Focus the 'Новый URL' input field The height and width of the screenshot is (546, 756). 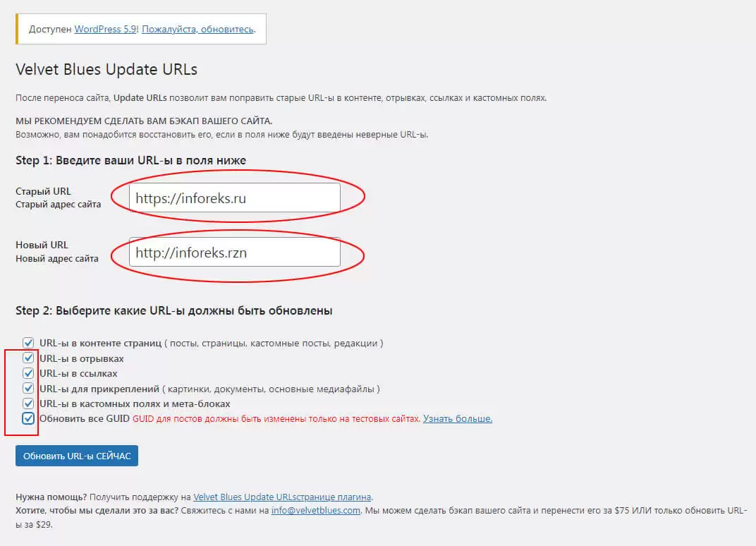(235, 253)
